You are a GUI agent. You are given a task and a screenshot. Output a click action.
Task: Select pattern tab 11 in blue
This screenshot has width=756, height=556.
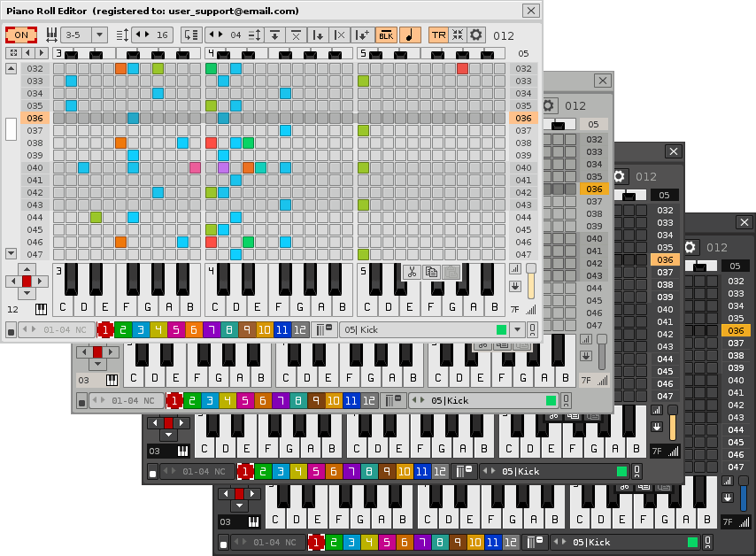(282, 329)
